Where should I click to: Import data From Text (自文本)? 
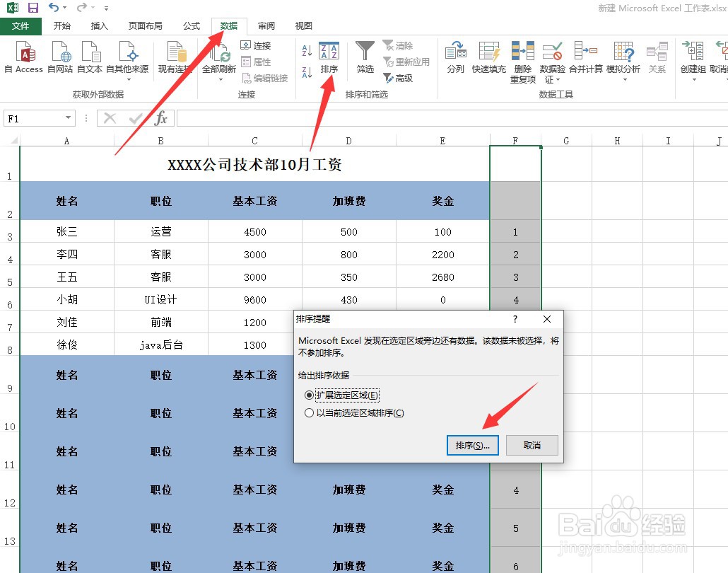coord(90,57)
